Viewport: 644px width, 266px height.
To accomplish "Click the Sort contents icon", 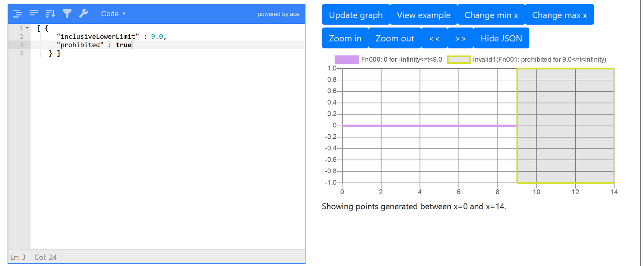I will click(x=50, y=14).
